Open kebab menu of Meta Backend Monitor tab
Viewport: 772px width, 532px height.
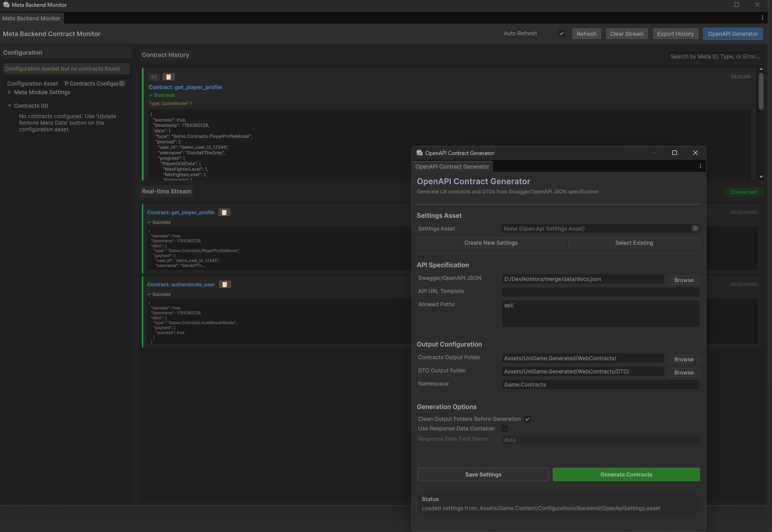click(762, 18)
